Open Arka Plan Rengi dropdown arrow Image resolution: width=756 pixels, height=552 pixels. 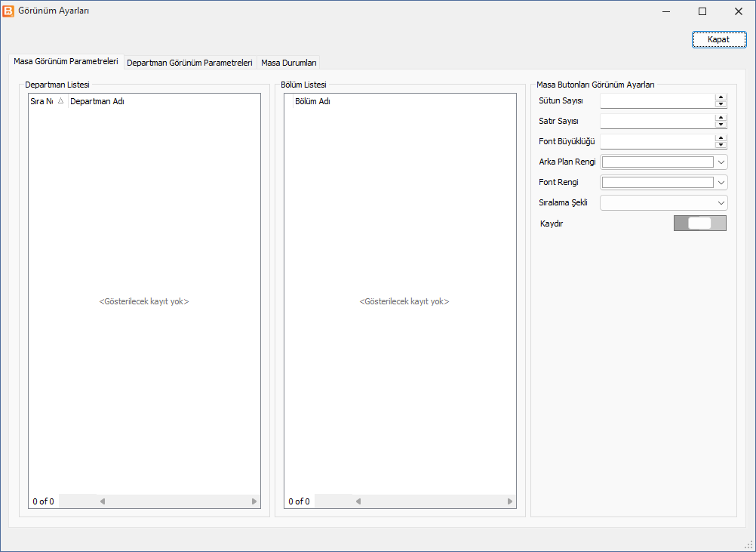coord(721,162)
